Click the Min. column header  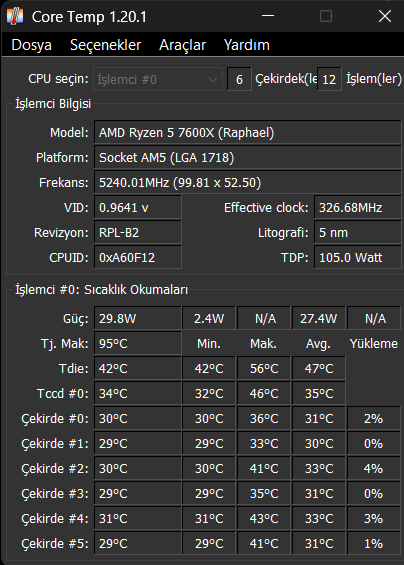click(x=209, y=343)
